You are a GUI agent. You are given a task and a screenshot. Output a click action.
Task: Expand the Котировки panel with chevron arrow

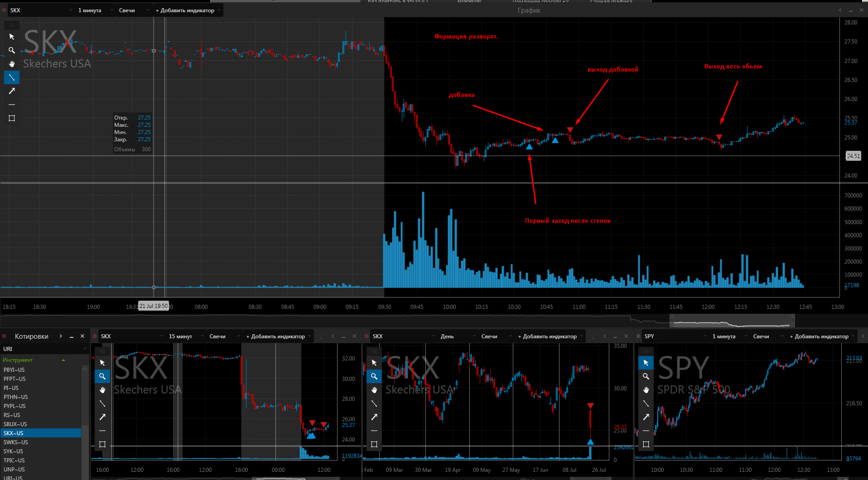tap(61, 336)
